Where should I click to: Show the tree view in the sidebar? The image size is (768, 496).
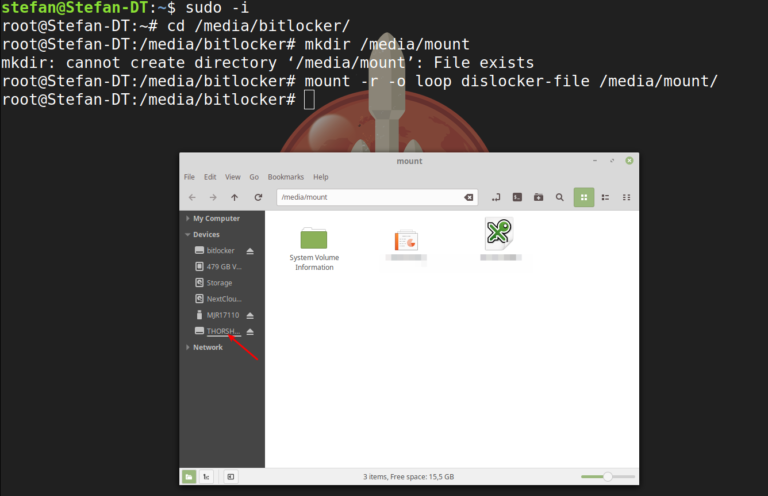[206, 478]
